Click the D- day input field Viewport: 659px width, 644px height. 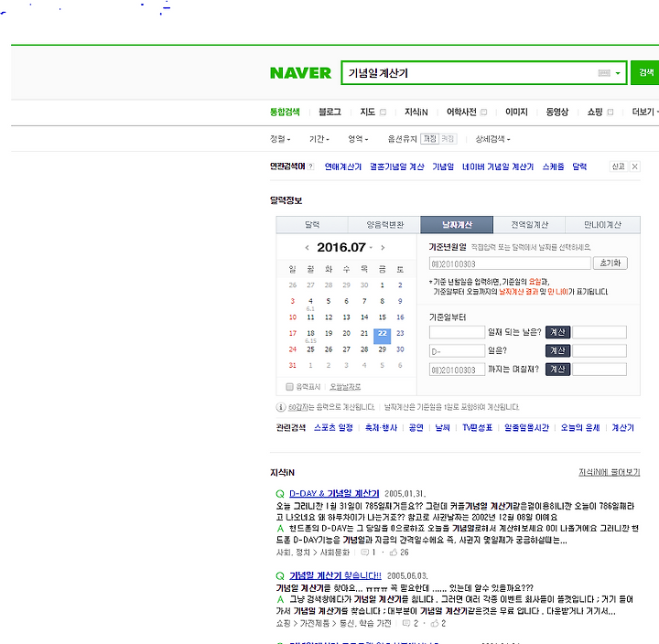pyautogui.click(x=457, y=350)
